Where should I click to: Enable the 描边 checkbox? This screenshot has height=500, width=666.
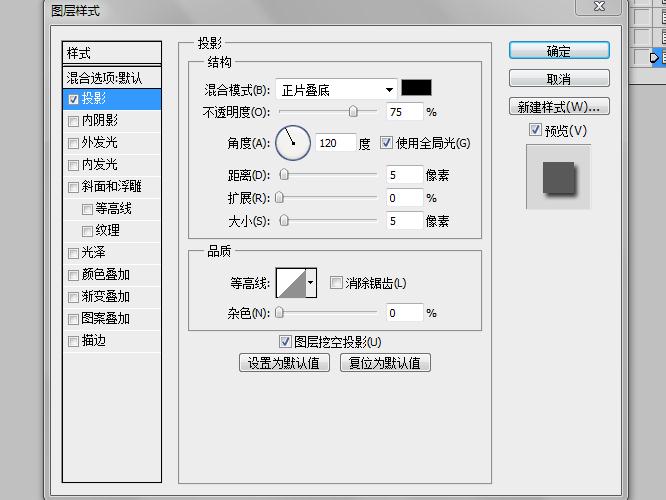point(73,341)
